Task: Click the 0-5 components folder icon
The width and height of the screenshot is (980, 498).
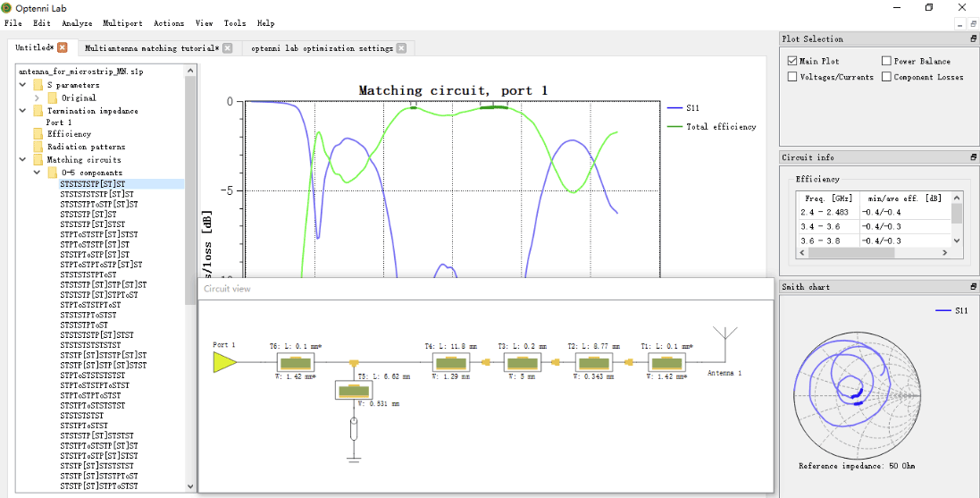Action: coord(53,173)
